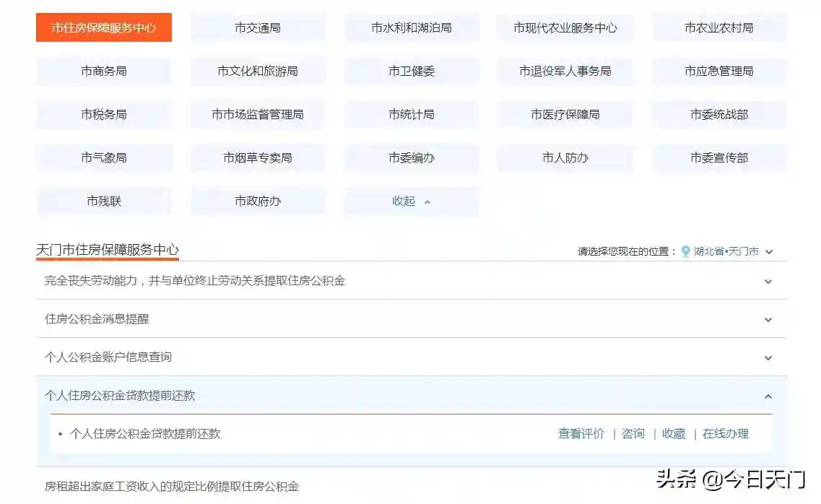
Task: Click the location pin icon beside 湖北省•天门市
Action: click(x=685, y=251)
